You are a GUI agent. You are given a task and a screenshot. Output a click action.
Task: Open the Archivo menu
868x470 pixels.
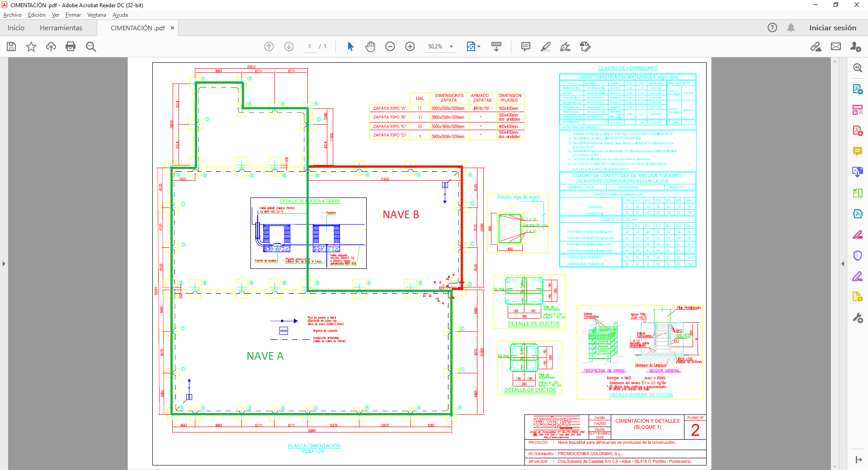point(12,15)
